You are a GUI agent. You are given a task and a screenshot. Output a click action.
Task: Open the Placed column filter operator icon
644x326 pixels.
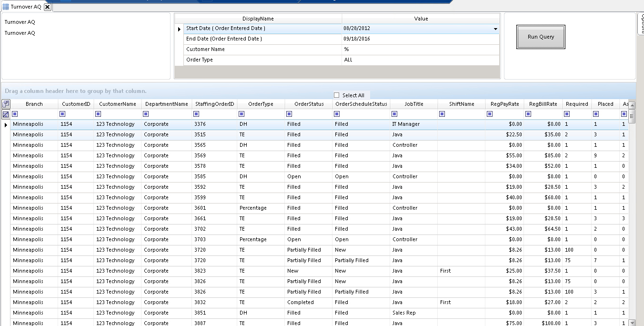595,114
